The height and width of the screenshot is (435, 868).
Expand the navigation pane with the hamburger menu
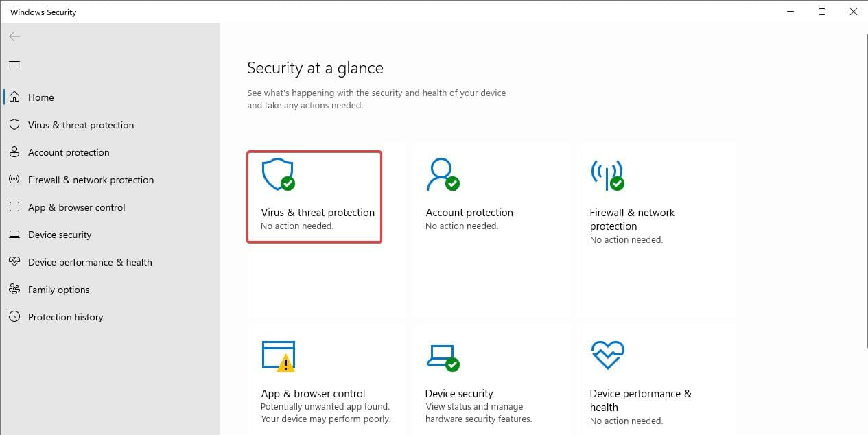click(14, 64)
